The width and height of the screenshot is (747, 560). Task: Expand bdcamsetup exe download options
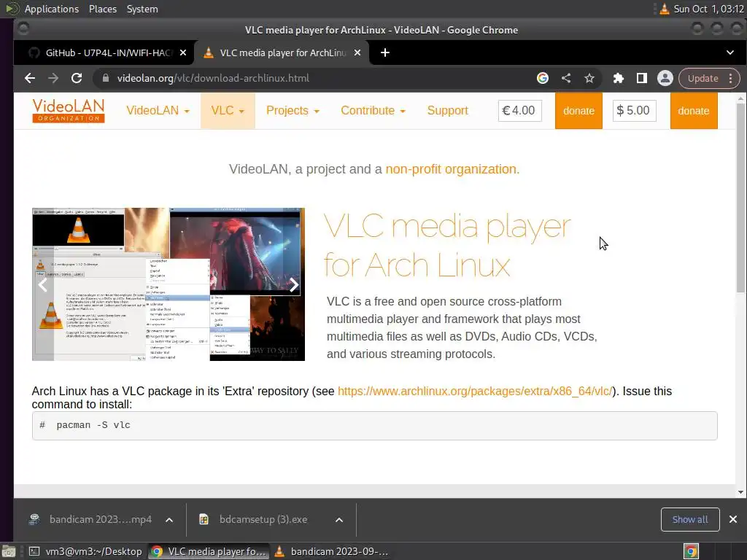[339, 520]
